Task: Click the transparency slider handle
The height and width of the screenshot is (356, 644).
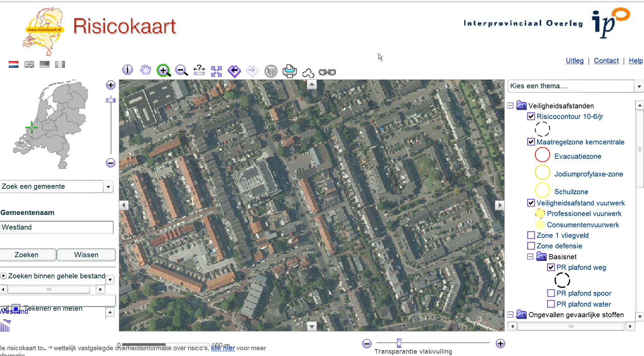Action: coord(399,343)
